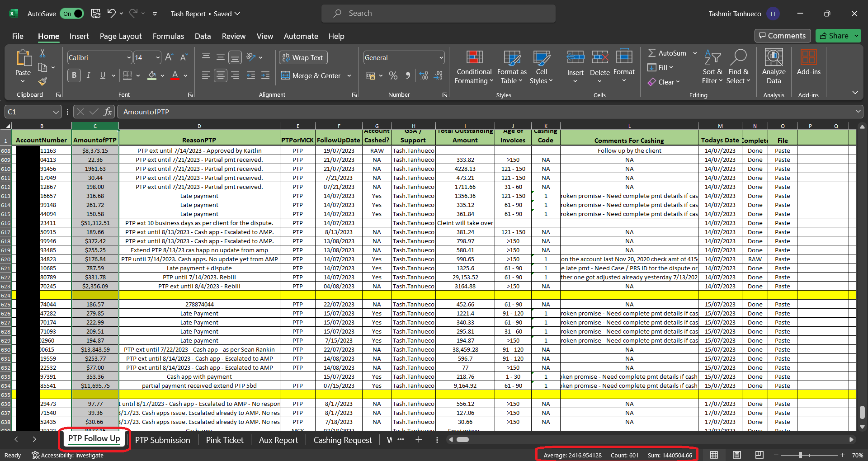The width and height of the screenshot is (868, 461).
Task: Click the zoom slider handle in status bar
Action: coord(800,455)
